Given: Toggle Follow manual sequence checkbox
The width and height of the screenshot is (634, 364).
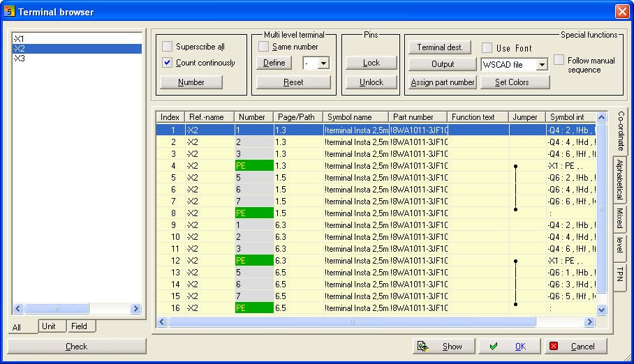Looking at the screenshot, I should coord(559,60).
